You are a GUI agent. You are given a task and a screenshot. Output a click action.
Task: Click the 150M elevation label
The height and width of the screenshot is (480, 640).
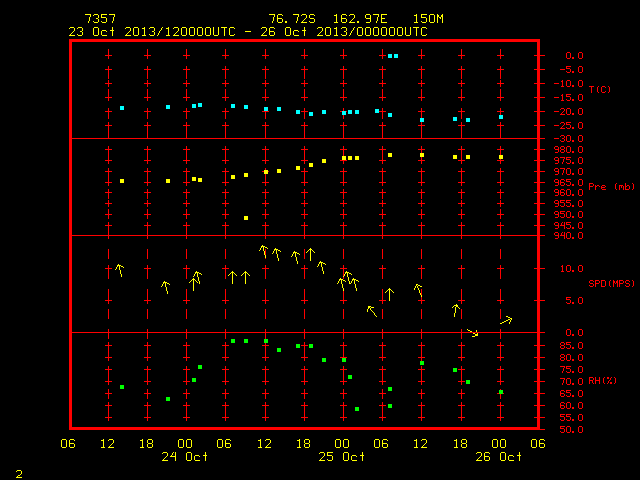pos(428,19)
